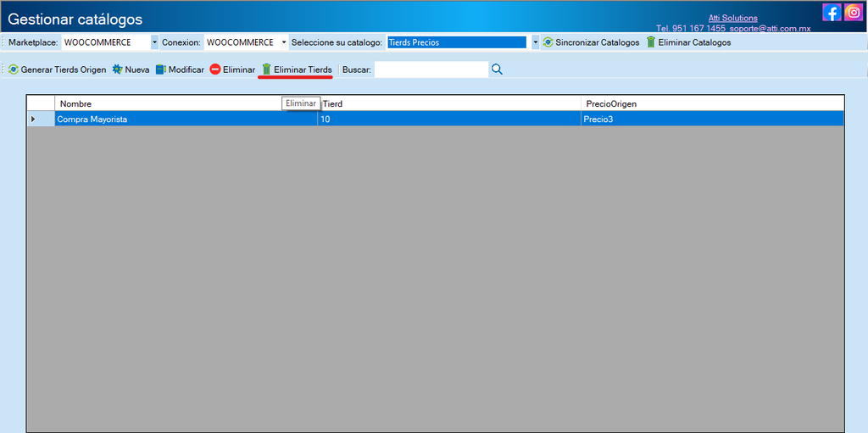
Task: Focus the Buscar search field
Action: 431,69
